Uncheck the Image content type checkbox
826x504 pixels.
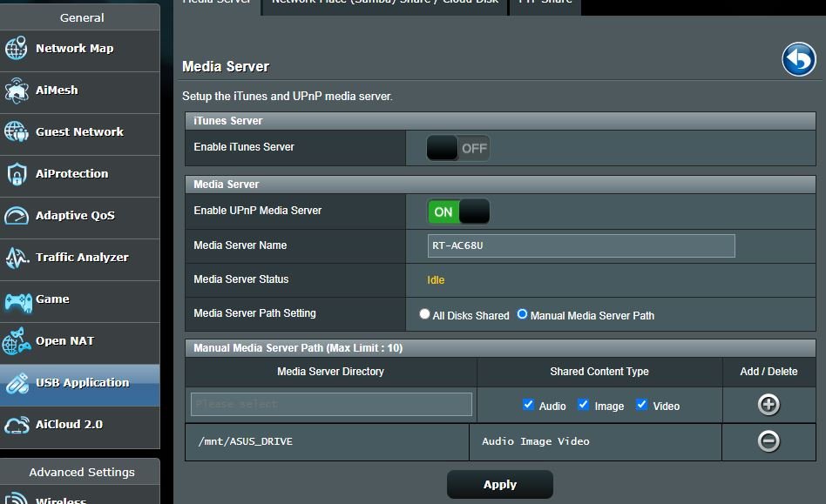pos(583,404)
